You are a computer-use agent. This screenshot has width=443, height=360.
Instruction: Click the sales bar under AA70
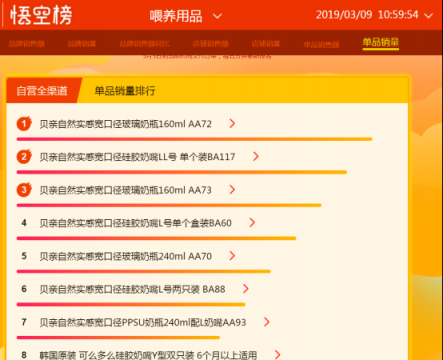144,271
